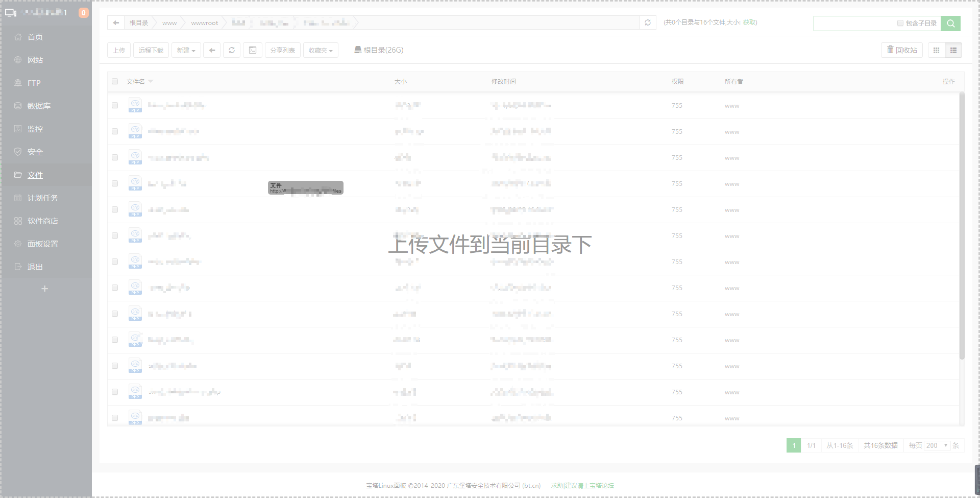Viewport: 980px width, 498px height.
Task: Tick the checkbox of the third file row
Action: pos(115,157)
